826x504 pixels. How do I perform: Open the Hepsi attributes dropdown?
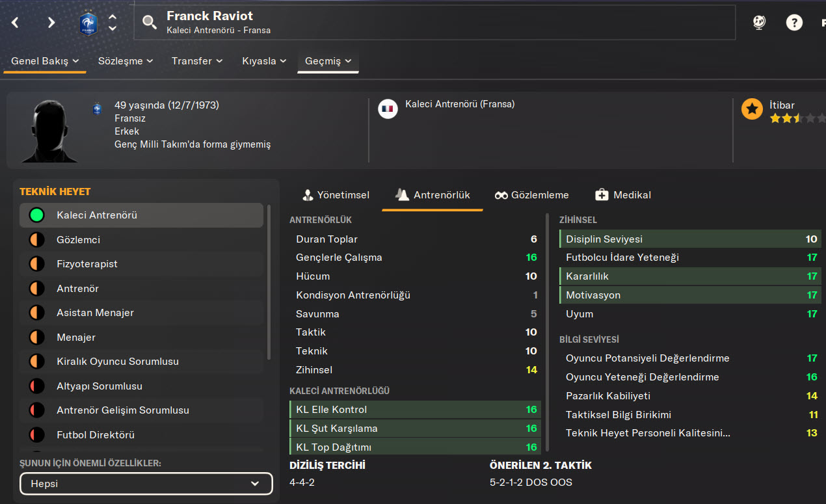pyautogui.click(x=146, y=484)
